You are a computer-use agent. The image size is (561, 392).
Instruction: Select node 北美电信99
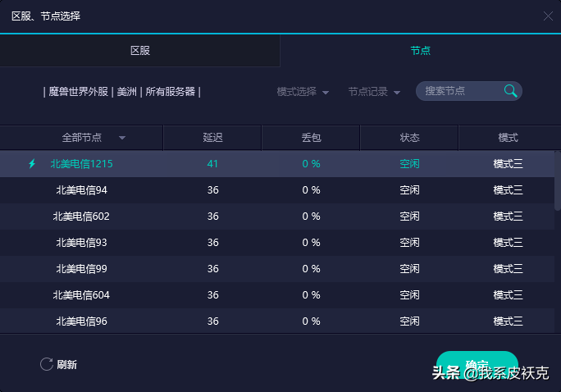(277, 269)
